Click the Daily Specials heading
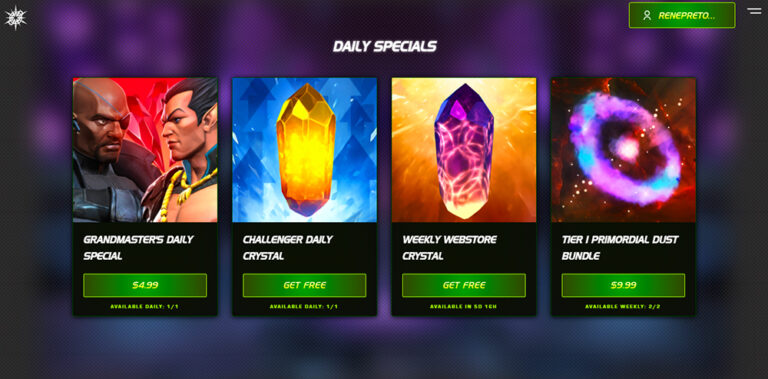Viewport: 768px width, 379px height. point(384,47)
